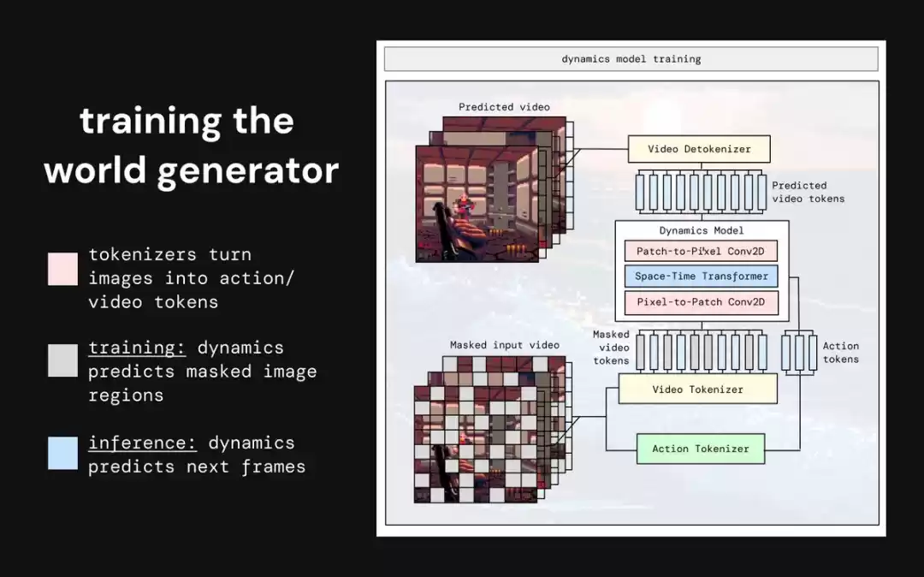Click the "Predicted video tokens" label
The width and height of the screenshot is (924, 577).
tap(808, 192)
